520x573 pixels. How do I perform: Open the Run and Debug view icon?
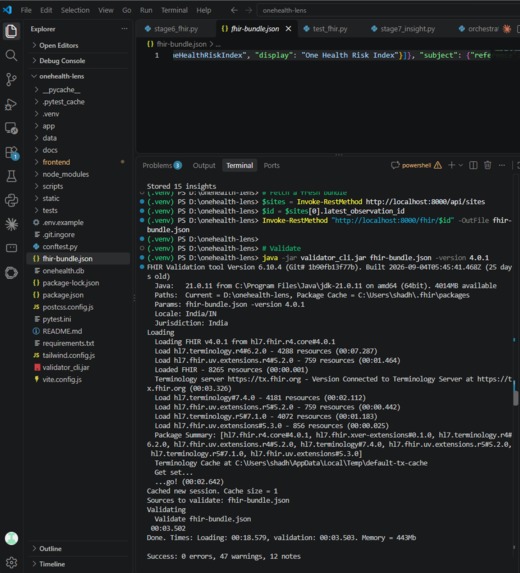pos(11,104)
